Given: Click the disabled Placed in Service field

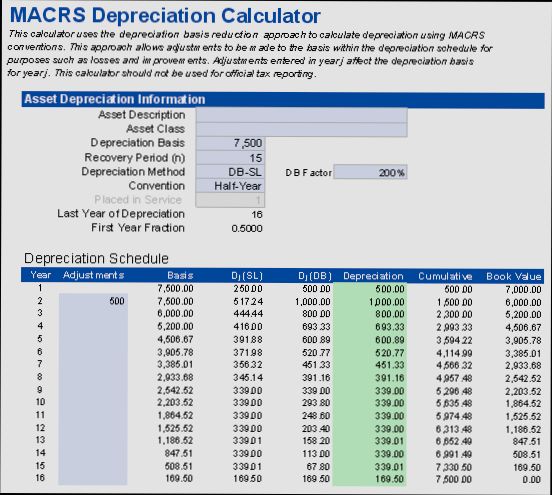Looking at the screenshot, I should point(230,200).
